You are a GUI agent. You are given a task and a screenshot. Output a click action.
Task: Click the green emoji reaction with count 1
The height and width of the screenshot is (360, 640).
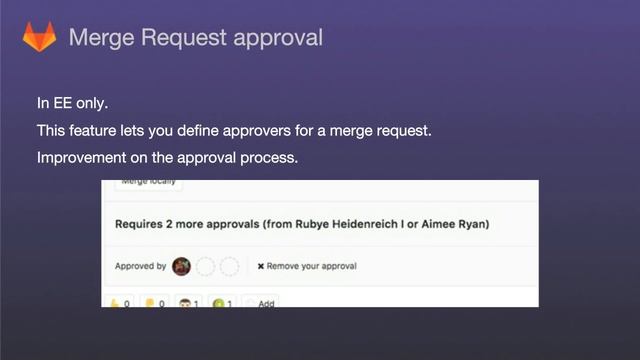[x=222, y=301]
